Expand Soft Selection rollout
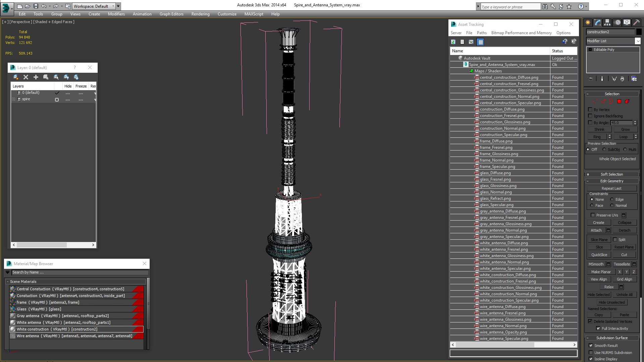Viewport: 644px width, 362px height. (612, 174)
